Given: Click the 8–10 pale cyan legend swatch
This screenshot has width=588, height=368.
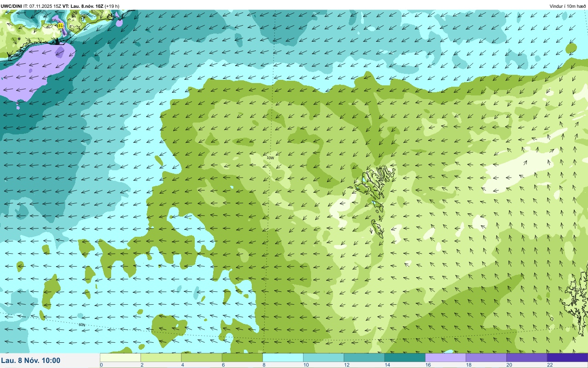Looking at the screenshot, I should [x=283, y=357].
